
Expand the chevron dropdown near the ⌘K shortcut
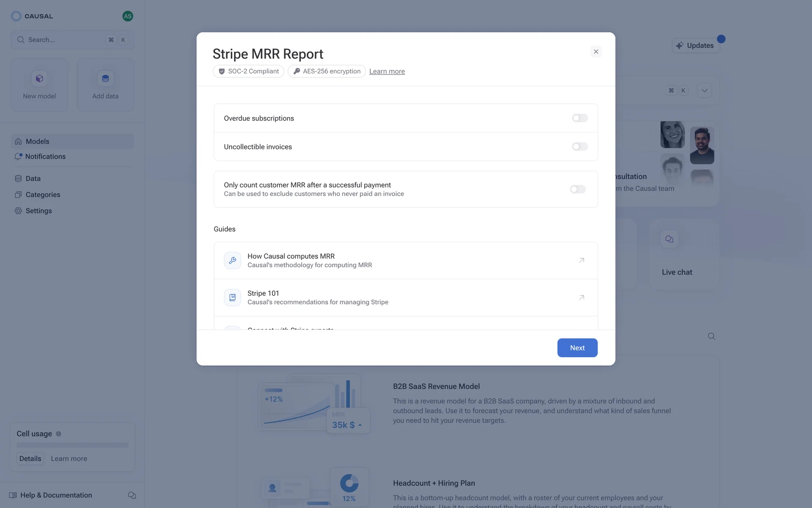704,91
